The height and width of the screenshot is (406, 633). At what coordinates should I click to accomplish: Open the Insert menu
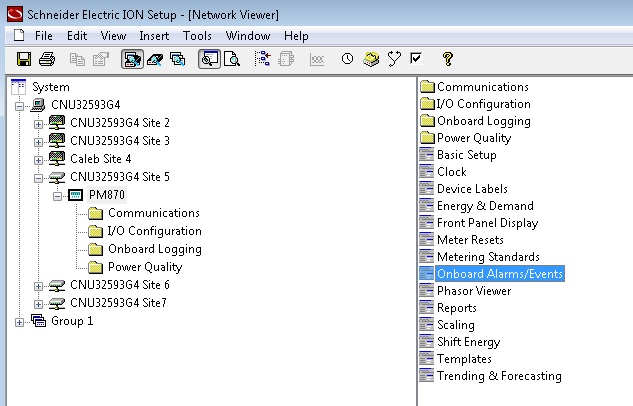[x=154, y=36]
